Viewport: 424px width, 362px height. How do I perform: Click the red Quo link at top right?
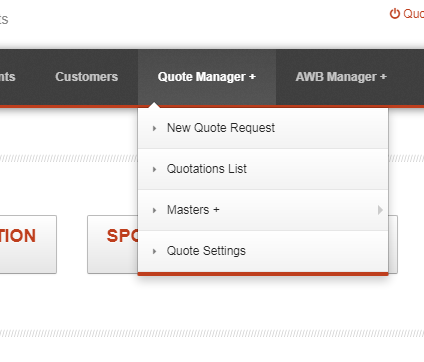pos(413,14)
